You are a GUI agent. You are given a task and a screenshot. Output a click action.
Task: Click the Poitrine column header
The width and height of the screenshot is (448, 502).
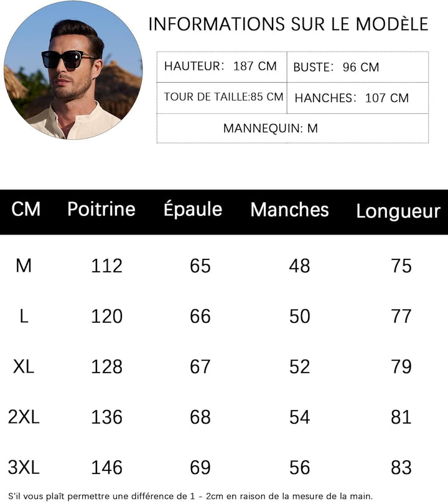[x=101, y=209]
